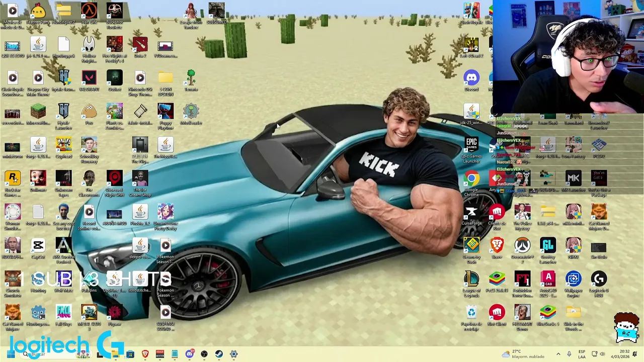Launch tModLoader from the desktop
Screen dimensions: 644x362
[191, 114]
